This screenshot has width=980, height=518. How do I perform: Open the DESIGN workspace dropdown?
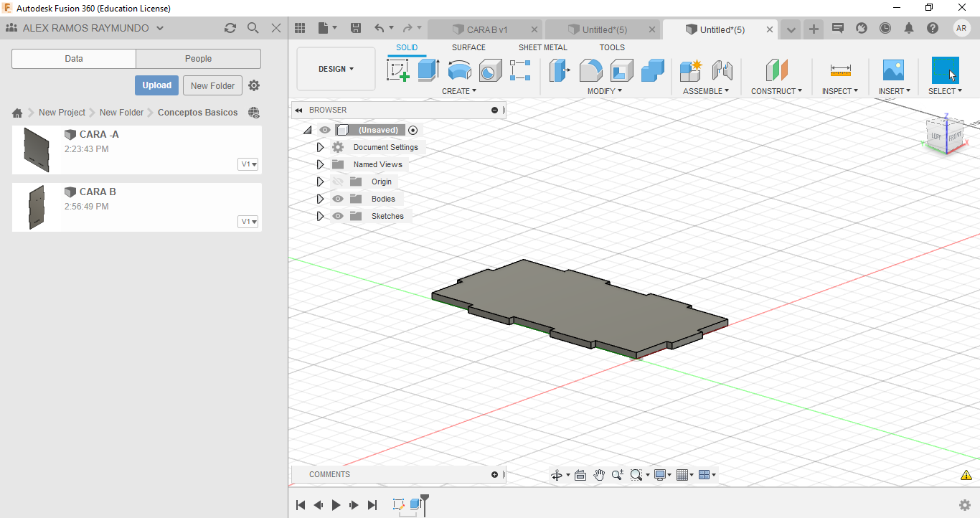coord(336,69)
